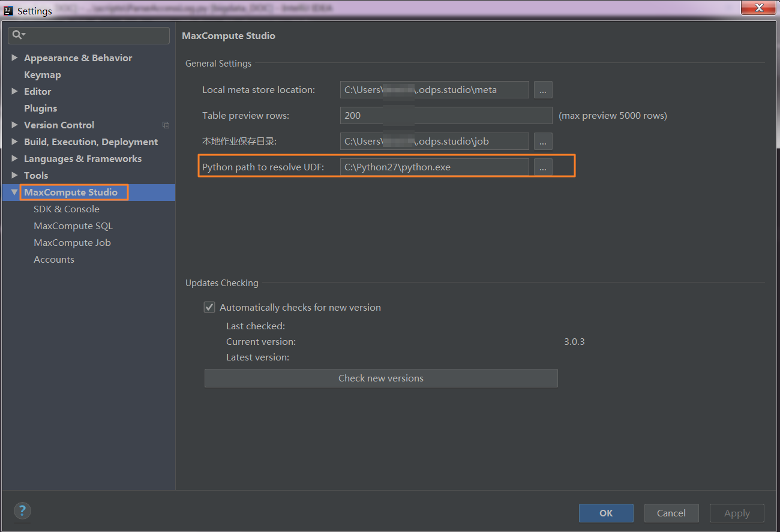This screenshot has width=780, height=532.
Task: Open help via the question mark icon
Action: [x=22, y=511]
